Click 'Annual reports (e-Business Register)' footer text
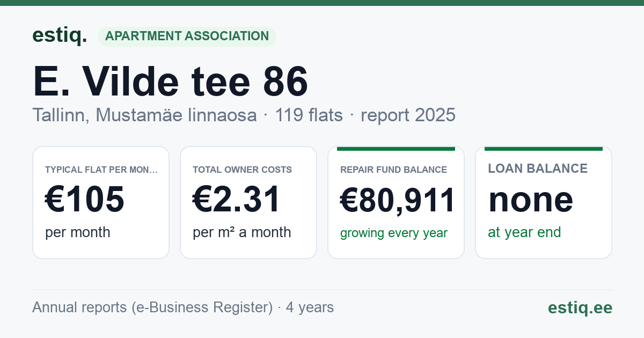Screen dimensions: 644x338 (152, 307)
